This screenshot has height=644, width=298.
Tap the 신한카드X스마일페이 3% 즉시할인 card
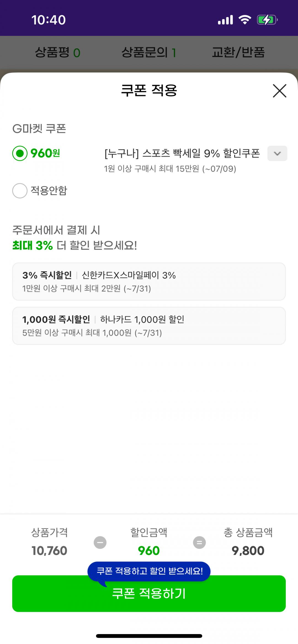[x=149, y=281]
